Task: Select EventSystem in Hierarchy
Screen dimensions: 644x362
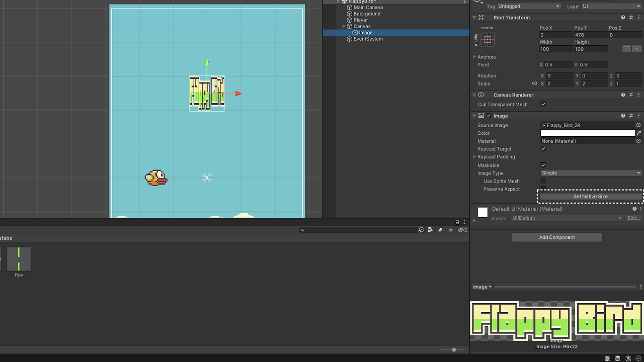Action: point(368,39)
